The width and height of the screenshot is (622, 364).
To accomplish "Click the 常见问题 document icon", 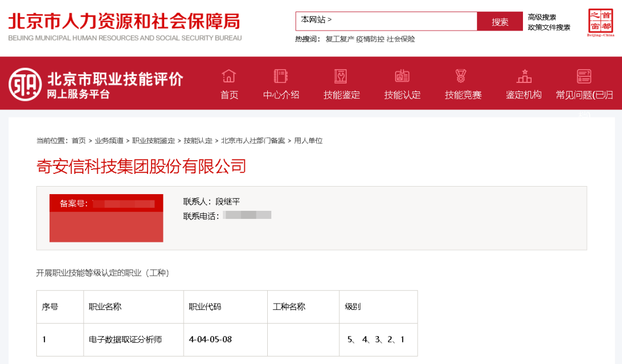I will pos(584,76).
